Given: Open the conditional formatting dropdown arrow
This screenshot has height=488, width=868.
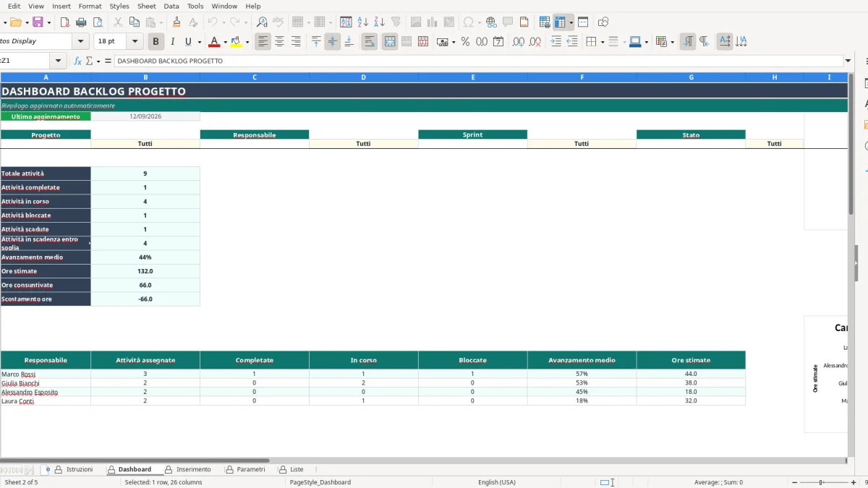Looking at the screenshot, I should [x=672, y=42].
